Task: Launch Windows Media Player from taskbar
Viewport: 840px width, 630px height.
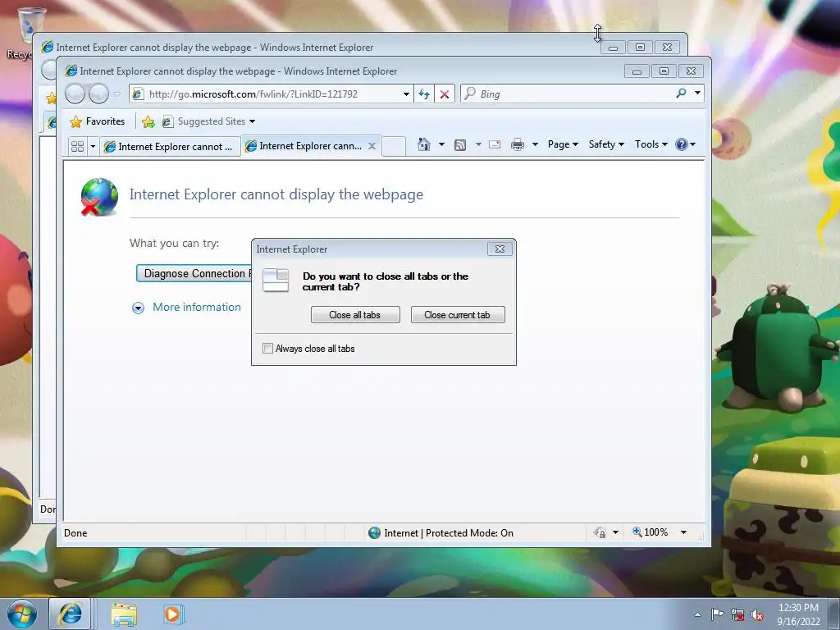Action: click(x=172, y=614)
